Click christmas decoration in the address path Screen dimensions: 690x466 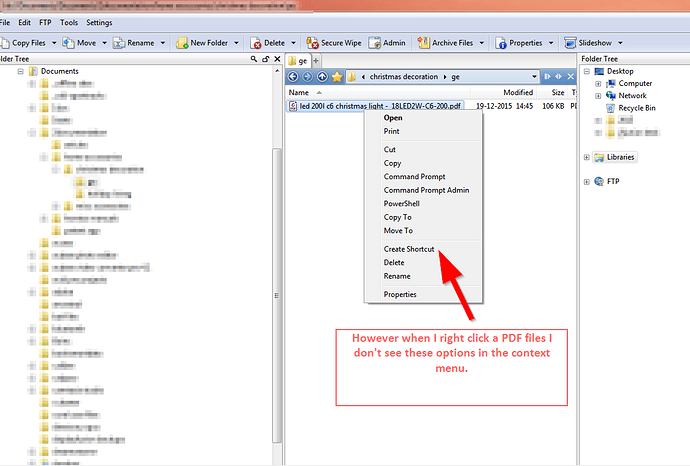pyautogui.click(x=404, y=77)
